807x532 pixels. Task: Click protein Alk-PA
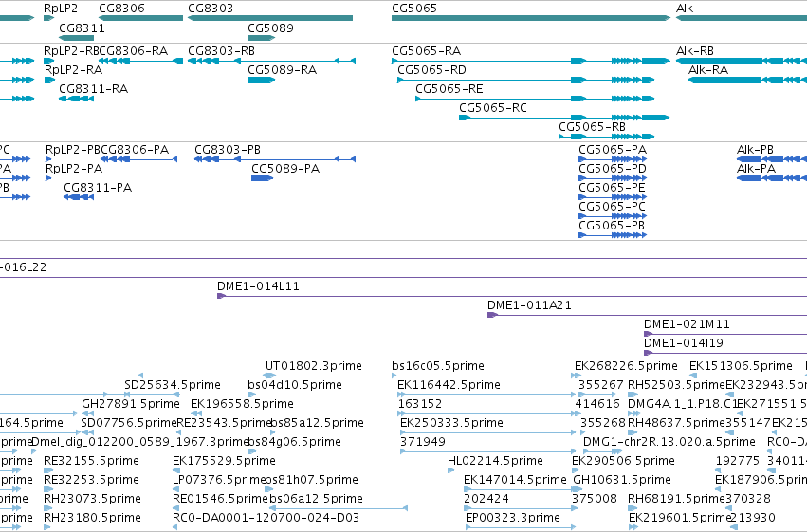point(772,178)
